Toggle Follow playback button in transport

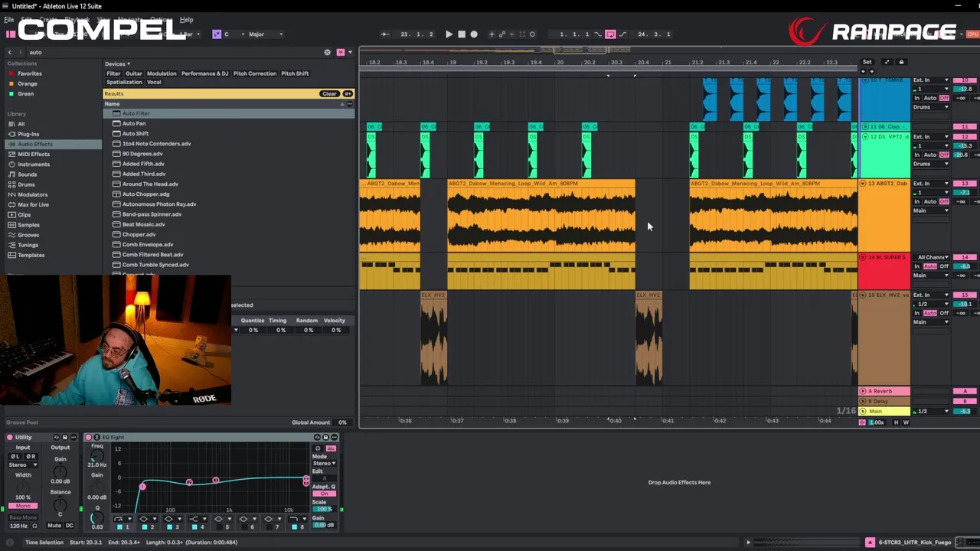(385, 34)
